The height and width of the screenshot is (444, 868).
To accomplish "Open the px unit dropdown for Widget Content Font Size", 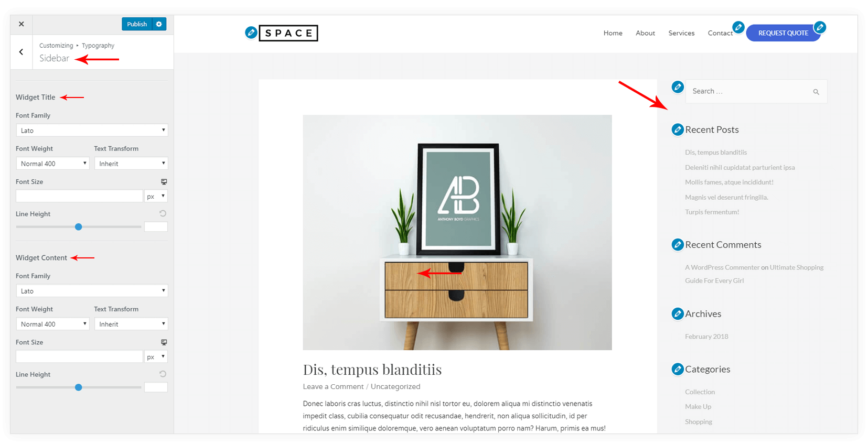I will [156, 356].
